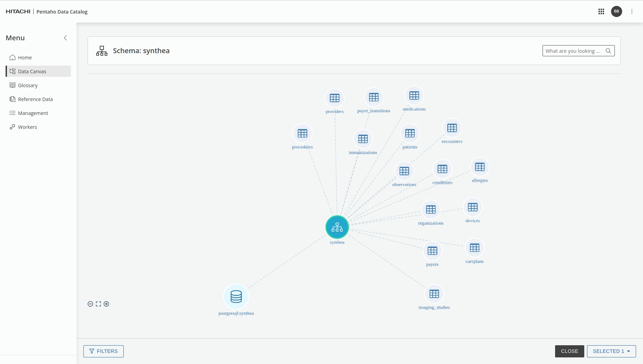Click the zoom in canvas icon
Screen dimensions: 643x364
coord(106,304)
